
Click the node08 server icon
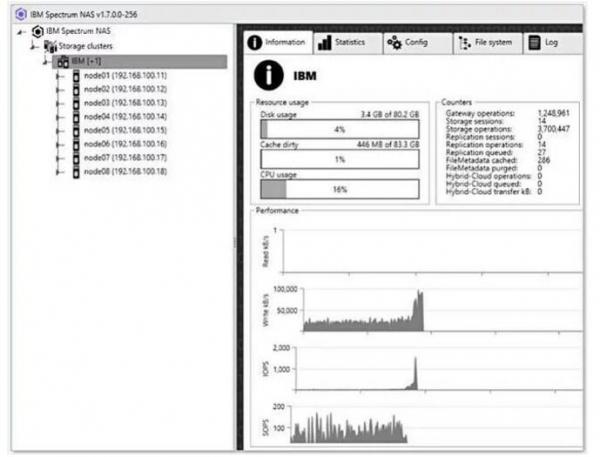click(76, 171)
